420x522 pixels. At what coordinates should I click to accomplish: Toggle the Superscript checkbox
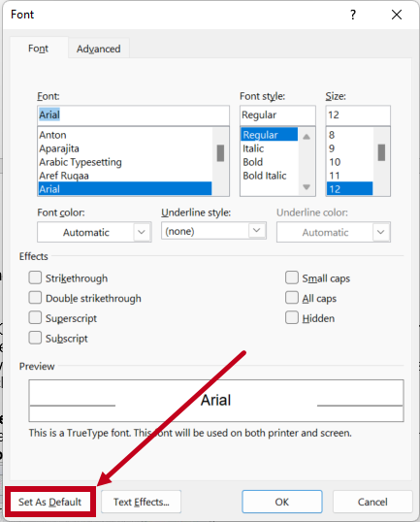[35, 317]
